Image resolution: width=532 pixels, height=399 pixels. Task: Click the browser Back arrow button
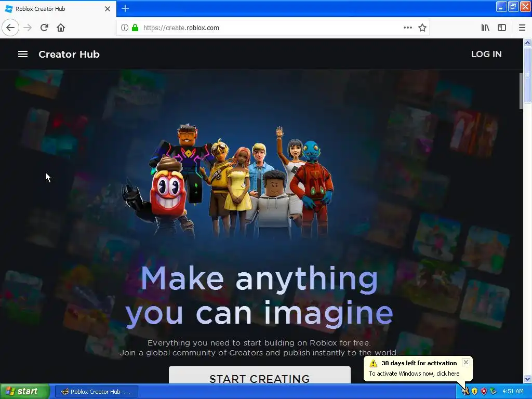[x=10, y=28]
